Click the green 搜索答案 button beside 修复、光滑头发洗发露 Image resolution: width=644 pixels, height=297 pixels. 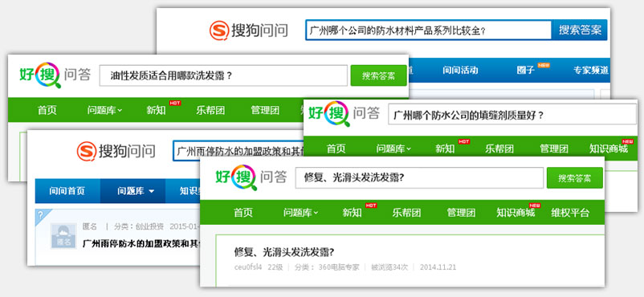point(575,178)
